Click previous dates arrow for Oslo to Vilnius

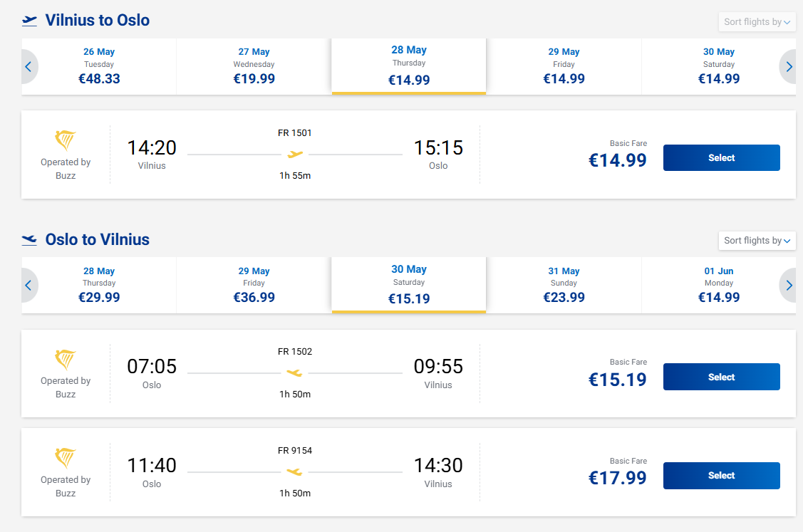click(x=29, y=286)
